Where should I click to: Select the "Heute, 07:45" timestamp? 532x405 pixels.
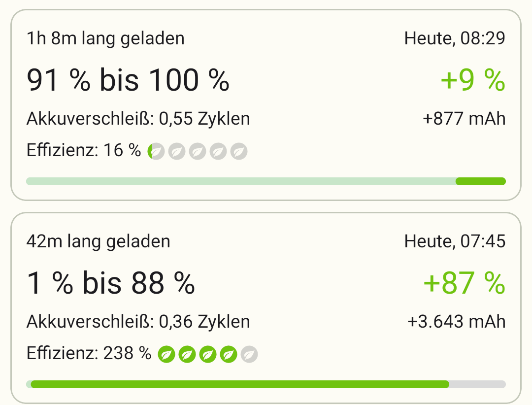(x=455, y=241)
